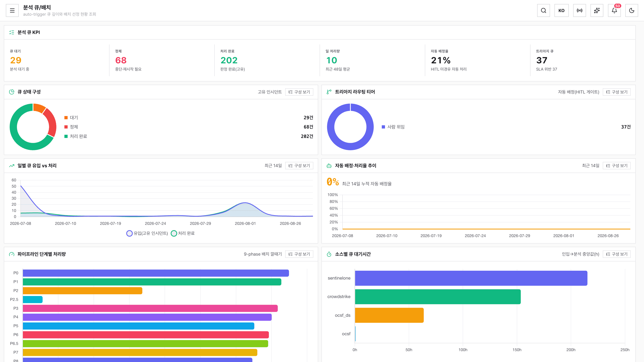Click the 9-phase 배치 깔때기 subtitle

[263, 254]
